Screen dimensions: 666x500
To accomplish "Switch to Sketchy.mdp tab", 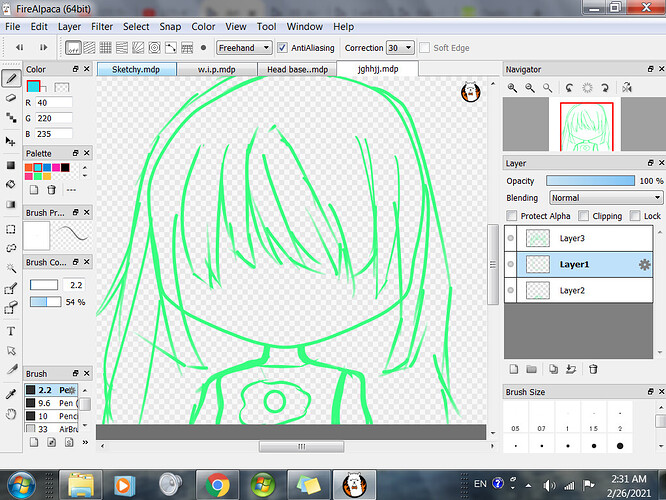I will pyautogui.click(x=136, y=69).
